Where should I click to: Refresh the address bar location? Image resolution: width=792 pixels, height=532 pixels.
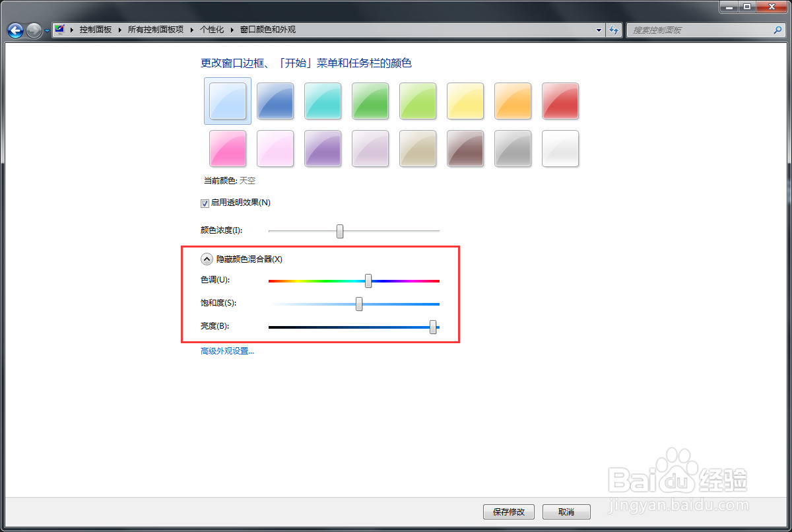[x=614, y=30]
